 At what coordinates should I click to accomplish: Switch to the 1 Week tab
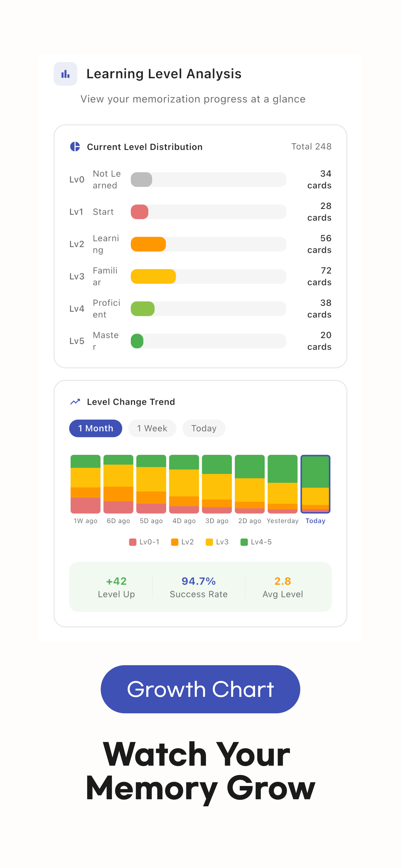click(x=152, y=428)
